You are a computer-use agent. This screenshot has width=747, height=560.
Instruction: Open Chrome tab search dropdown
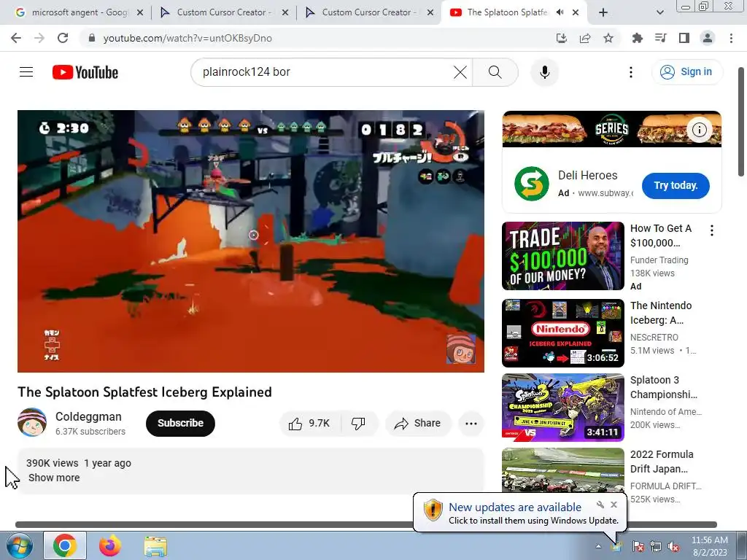[x=659, y=12]
